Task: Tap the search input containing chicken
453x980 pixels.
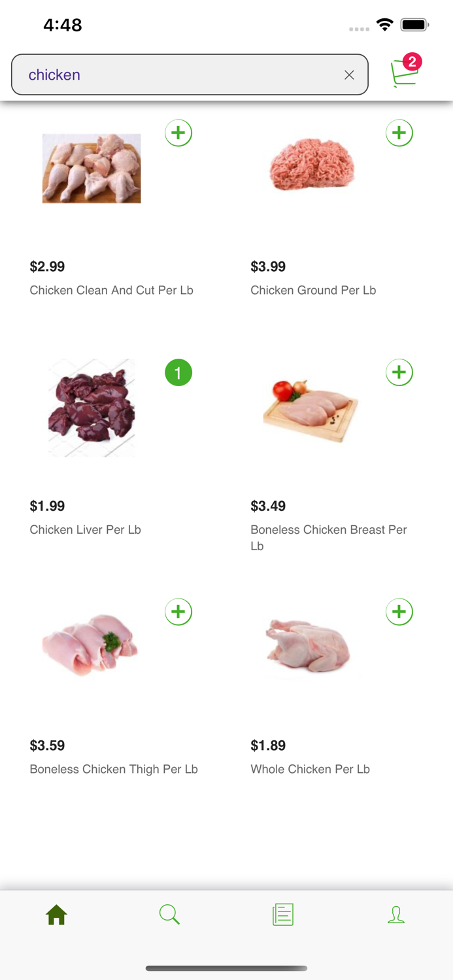Action: point(163,74)
